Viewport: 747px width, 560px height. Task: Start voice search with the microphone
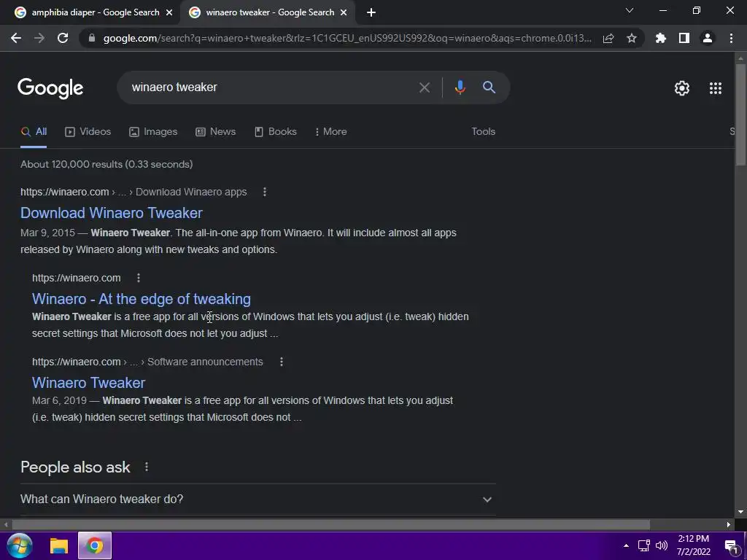(x=460, y=87)
